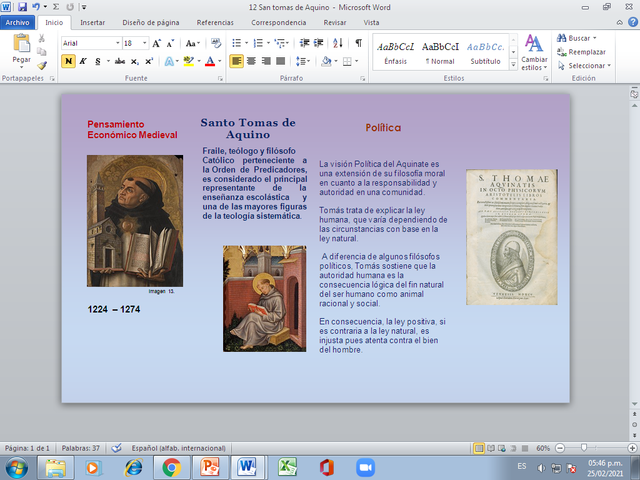Expand multilevel list dropdown
640x480 pixels.
[287, 43]
